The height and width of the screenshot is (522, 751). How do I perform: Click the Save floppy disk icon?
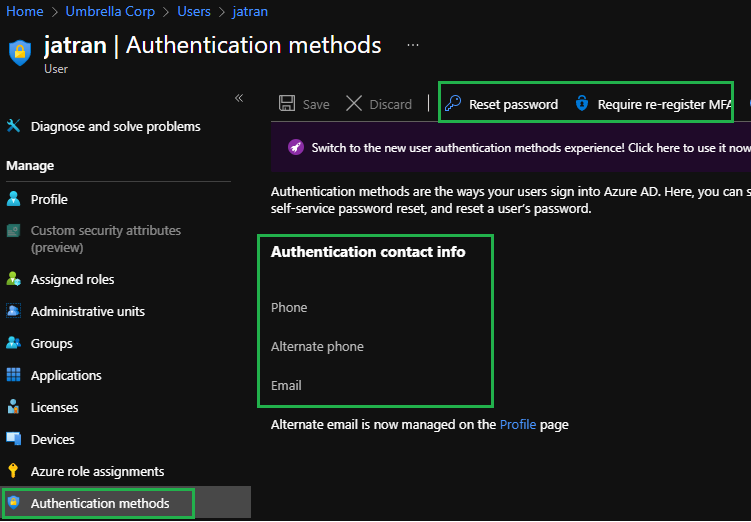coord(287,104)
